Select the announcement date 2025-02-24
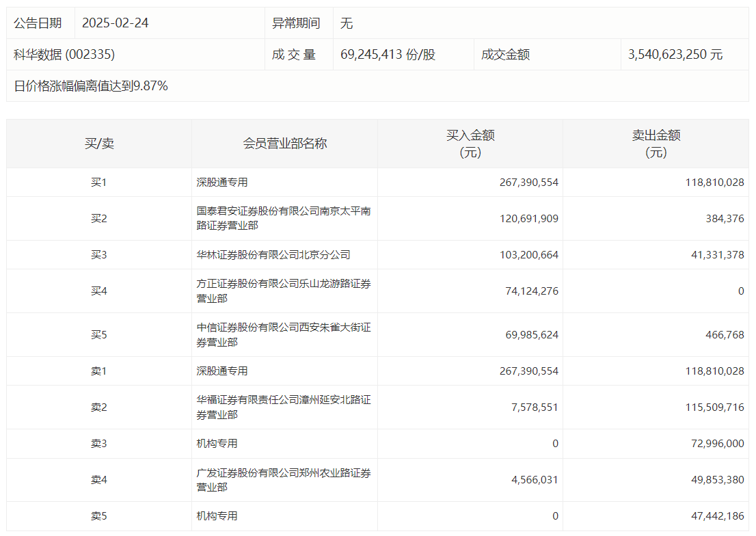This screenshot has width=756, height=536. (115, 23)
